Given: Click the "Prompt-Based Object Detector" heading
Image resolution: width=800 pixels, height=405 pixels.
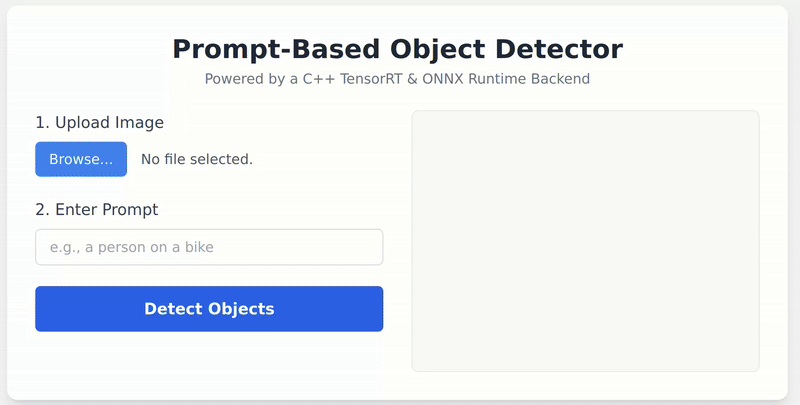Looking at the screenshot, I should [397, 49].
